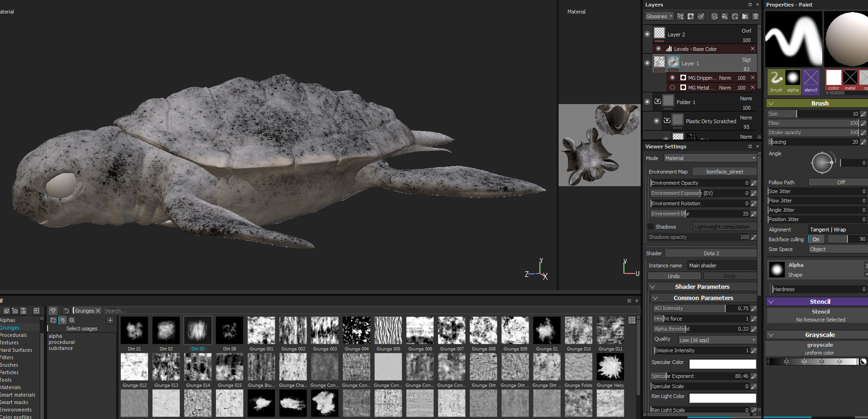868x419 pixels.
Task: Toggle the shelf grid view icon
Action: [x=632, y=320]
